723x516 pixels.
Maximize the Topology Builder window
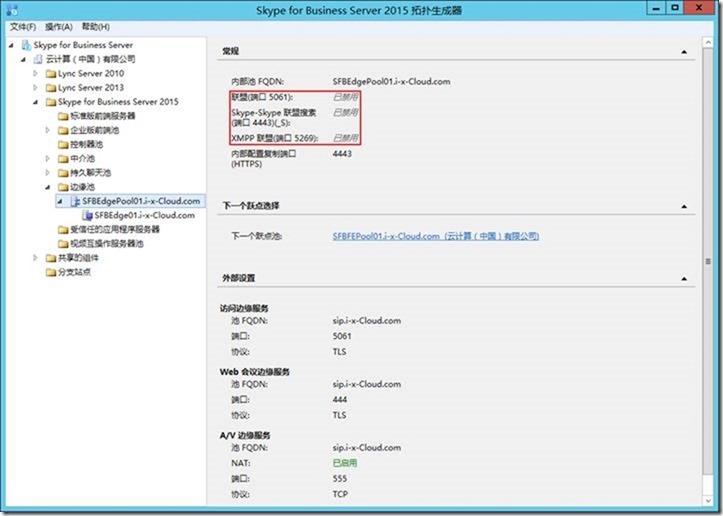675,8
